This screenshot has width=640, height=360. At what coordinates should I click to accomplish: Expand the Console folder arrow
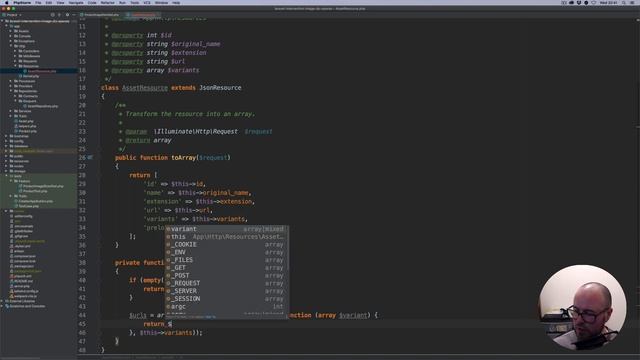[x=11, y=36]
